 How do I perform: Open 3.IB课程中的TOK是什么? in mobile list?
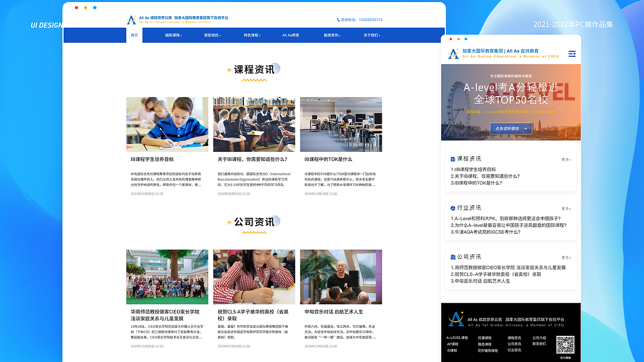pos(476,183)
